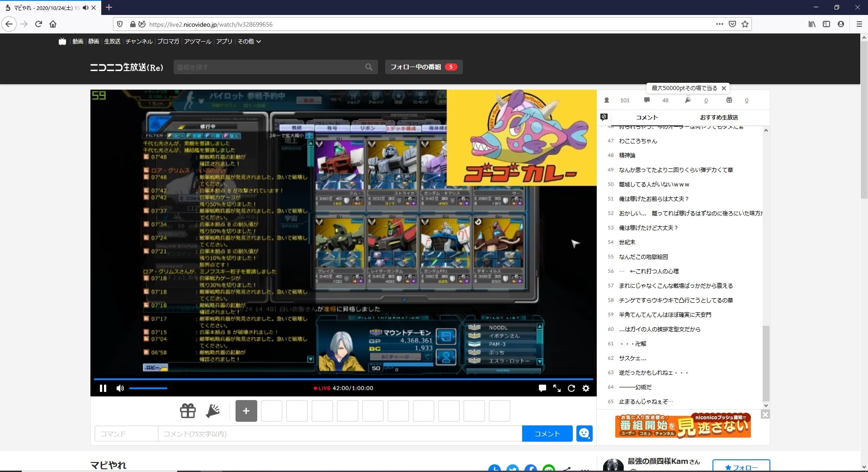Expand the その他 dropdown menu
This screenshot has height=472, width=868.
coord(249,41)
